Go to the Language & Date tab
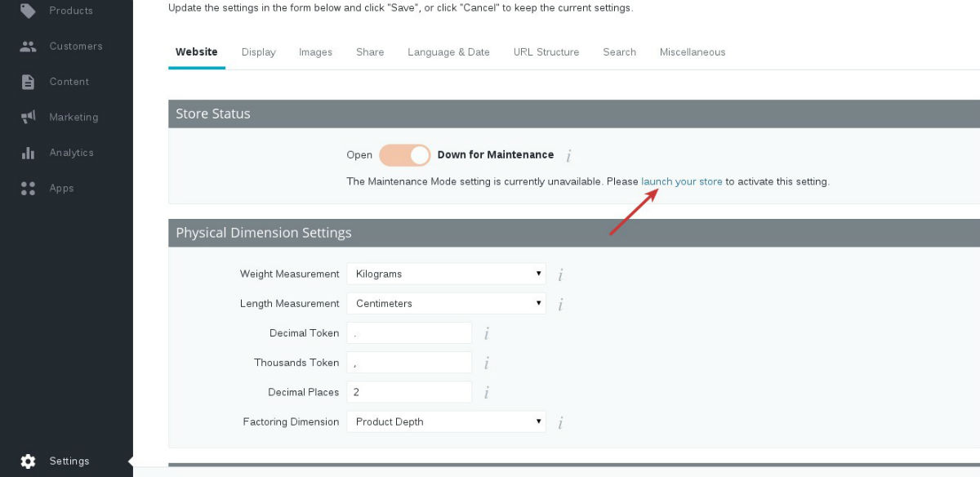Viewport: 980px width, 477px height. 448,52
